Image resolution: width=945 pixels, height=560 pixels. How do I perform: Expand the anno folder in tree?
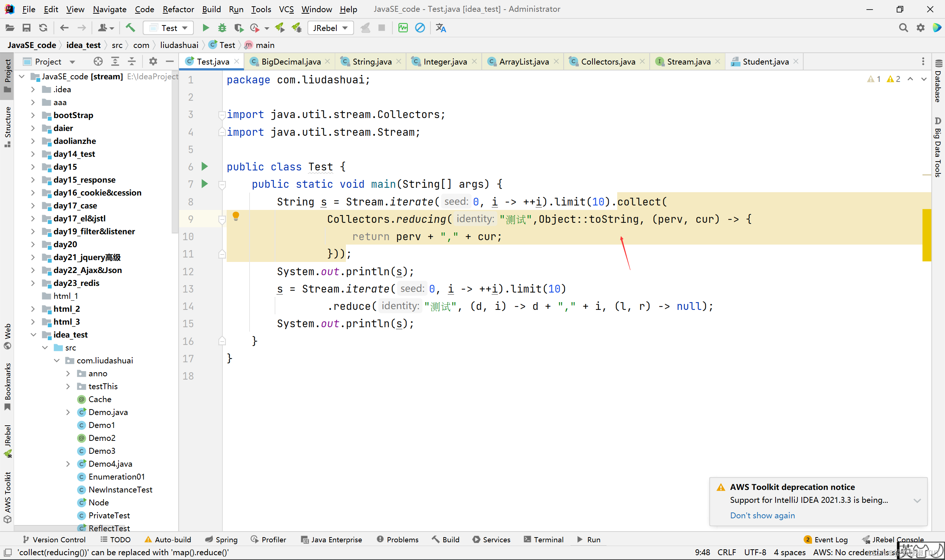click(x=68, y=373)
